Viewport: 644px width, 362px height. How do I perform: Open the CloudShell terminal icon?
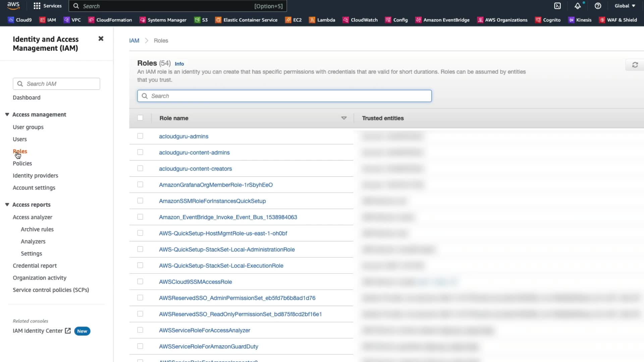tap(557, 6)
